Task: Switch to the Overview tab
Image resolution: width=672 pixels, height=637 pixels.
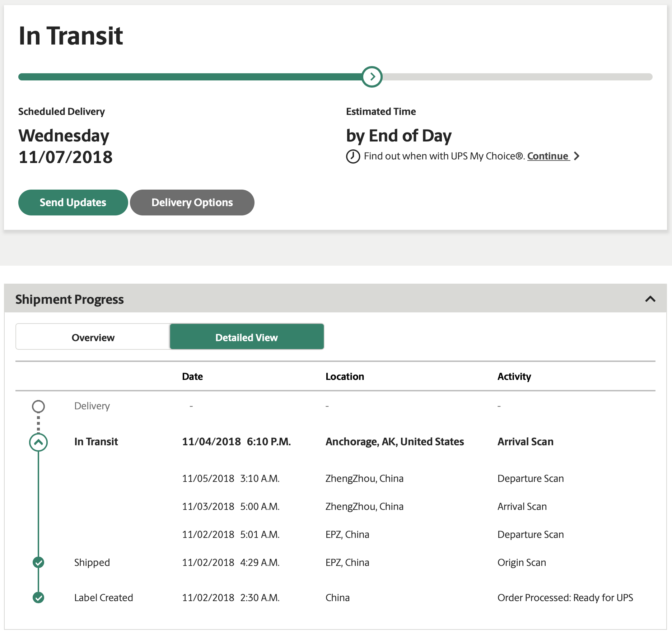Action: 93,337
